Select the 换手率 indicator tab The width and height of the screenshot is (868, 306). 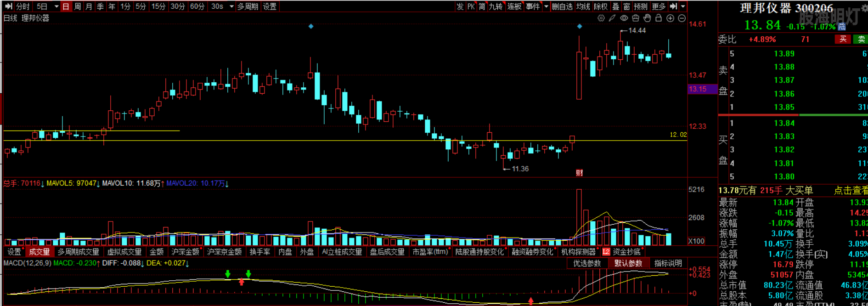(259, 252)
